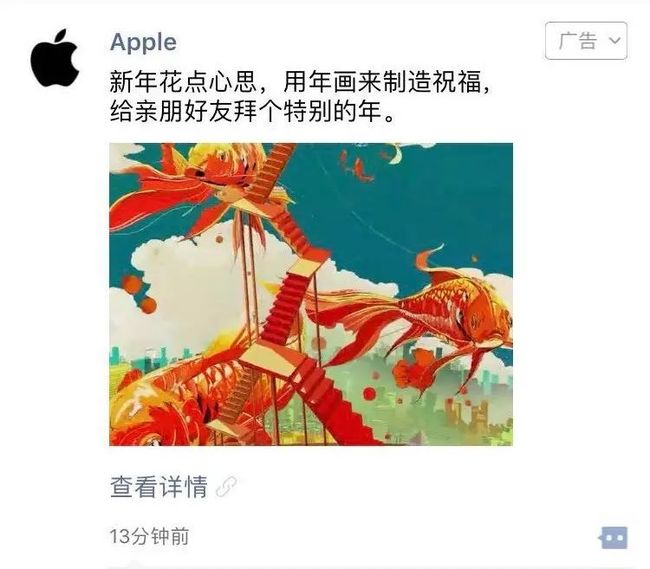This screenshot has width=650, height=569.
Task: Tap the koi fish ad illustration
Action: 311,294
